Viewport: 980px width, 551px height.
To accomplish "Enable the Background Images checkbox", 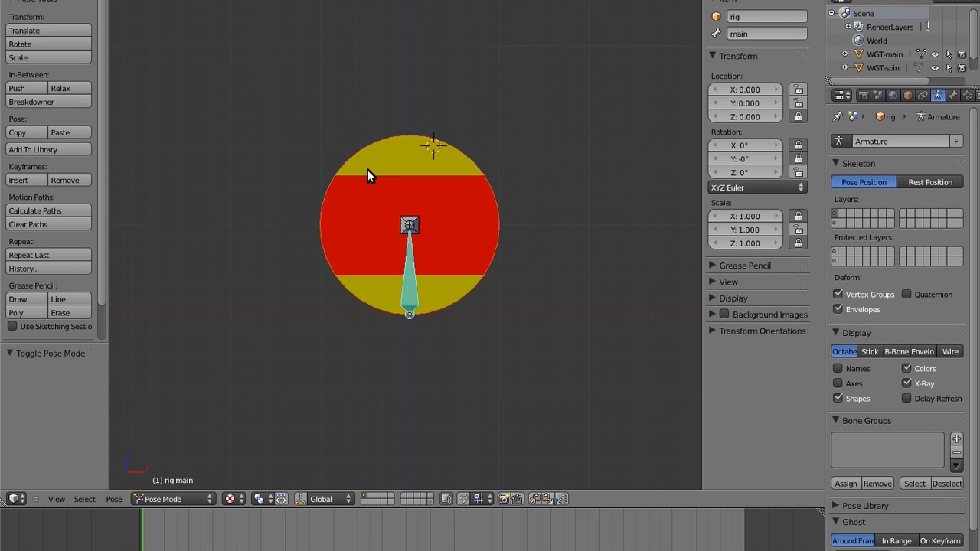I will pyautogui.click(x=724, y=315).
